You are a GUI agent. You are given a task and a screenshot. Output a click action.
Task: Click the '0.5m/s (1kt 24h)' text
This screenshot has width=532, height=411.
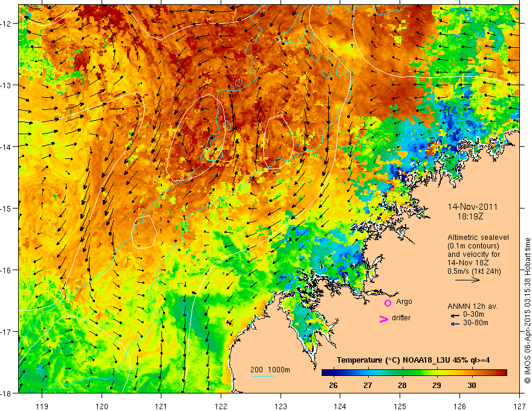click(x=475, y=271)
